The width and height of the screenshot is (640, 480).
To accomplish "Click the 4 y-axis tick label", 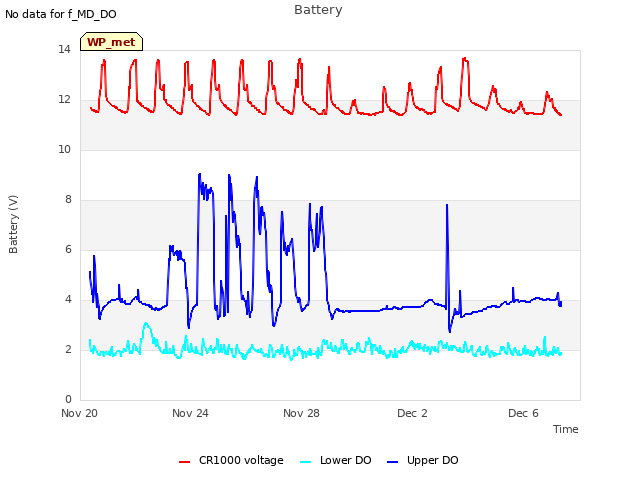I will tap(68, 300).
